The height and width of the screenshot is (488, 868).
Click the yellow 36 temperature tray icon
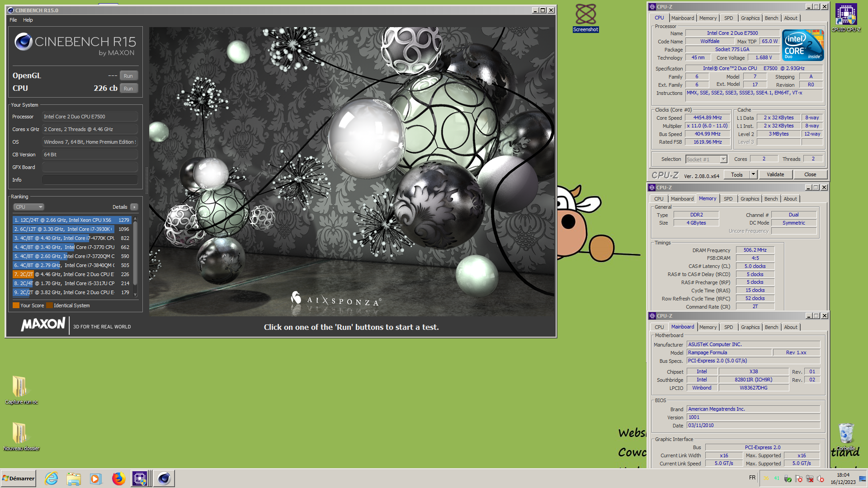click(766, 478)
